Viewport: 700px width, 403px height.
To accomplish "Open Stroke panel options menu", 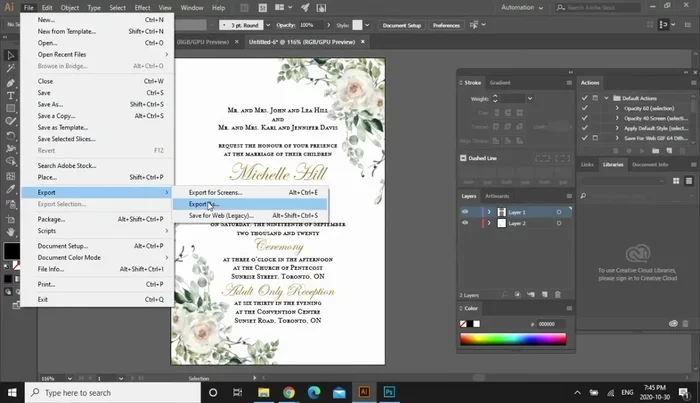I will click(569, 83).
